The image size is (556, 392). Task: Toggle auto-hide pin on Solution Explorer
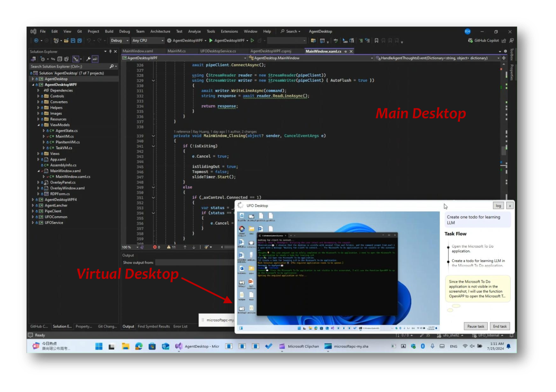coord(110,51)
